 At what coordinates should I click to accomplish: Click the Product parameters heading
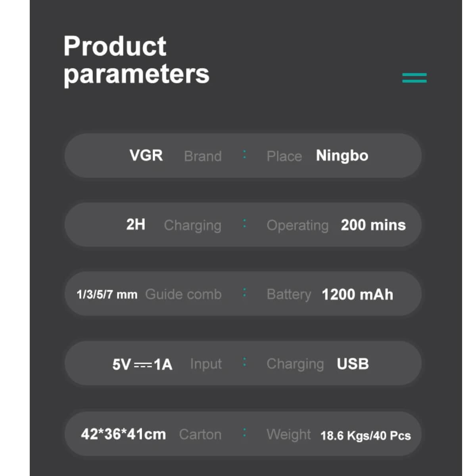[136, 60]
